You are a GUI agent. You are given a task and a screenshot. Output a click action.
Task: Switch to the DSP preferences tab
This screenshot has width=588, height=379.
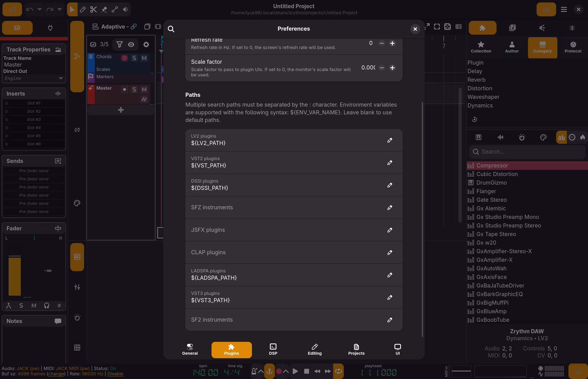(x=273, y=349)
